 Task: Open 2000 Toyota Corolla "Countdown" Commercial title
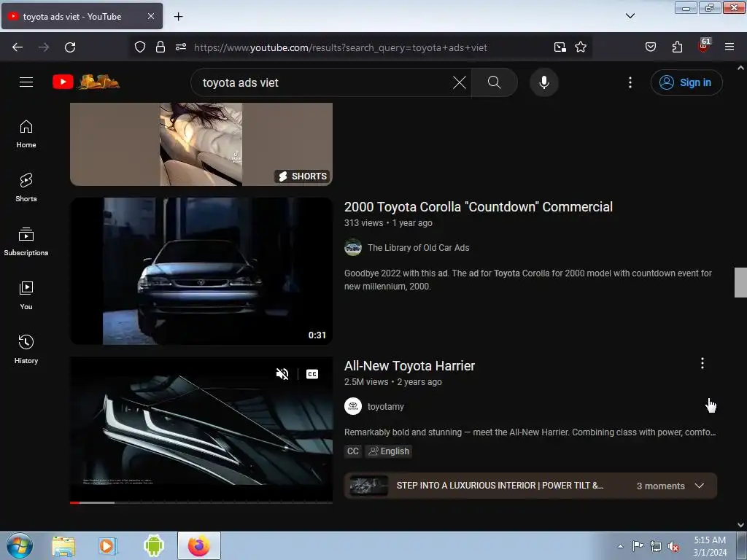(x=479, y=206)
